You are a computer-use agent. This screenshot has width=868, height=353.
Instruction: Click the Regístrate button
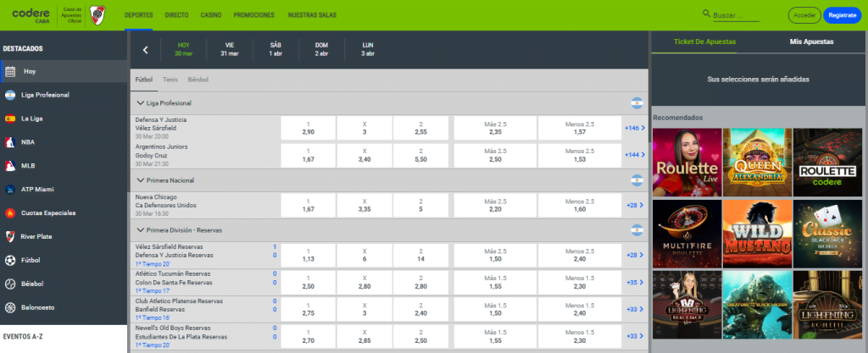pyautogui.click(x=843, y=15)
